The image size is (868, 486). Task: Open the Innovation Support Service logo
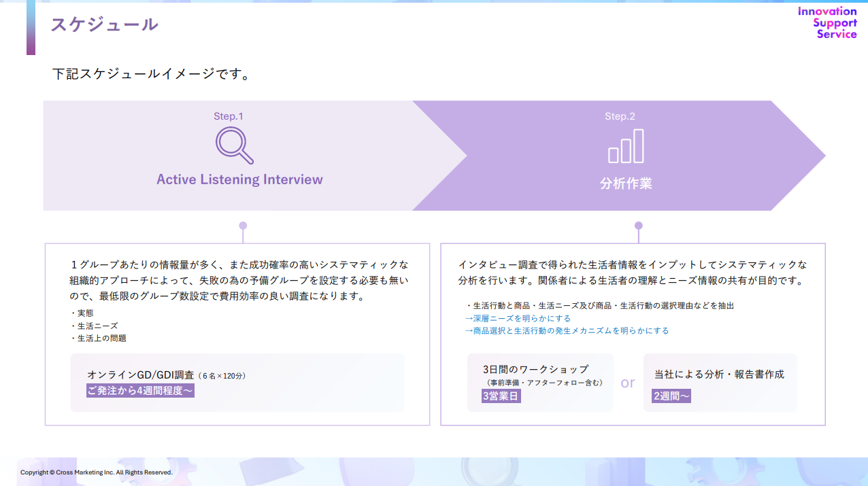[826, 23]
